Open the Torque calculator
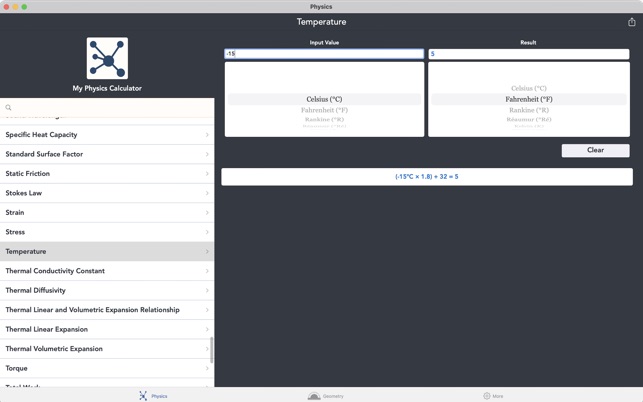This screenshot has width=643, height=402. (x=107, y=368)
